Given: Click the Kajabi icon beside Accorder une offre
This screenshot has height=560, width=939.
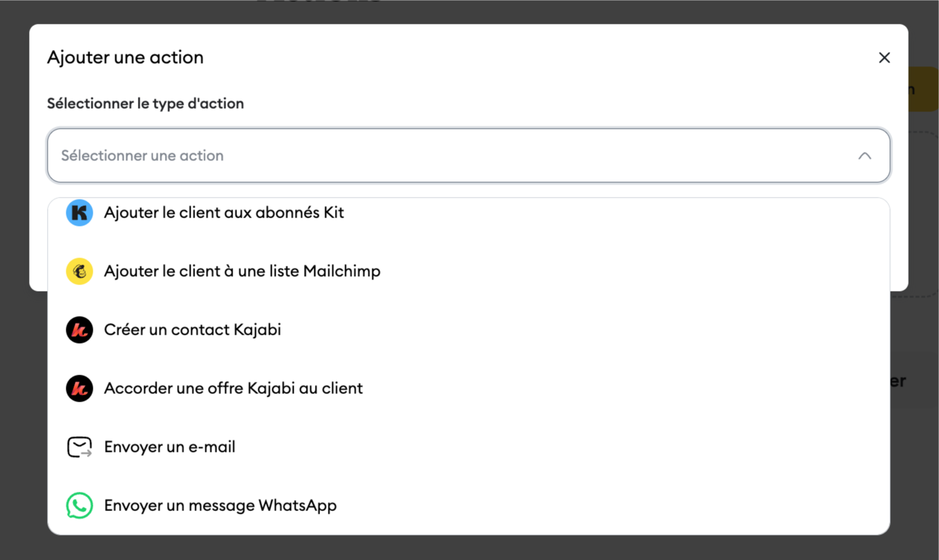Looking at the screenshot, I should [79, 388].
